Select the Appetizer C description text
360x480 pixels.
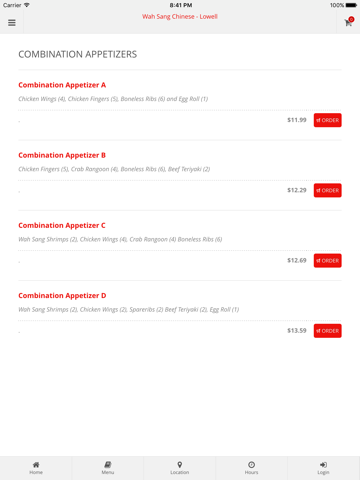(120, 239)
